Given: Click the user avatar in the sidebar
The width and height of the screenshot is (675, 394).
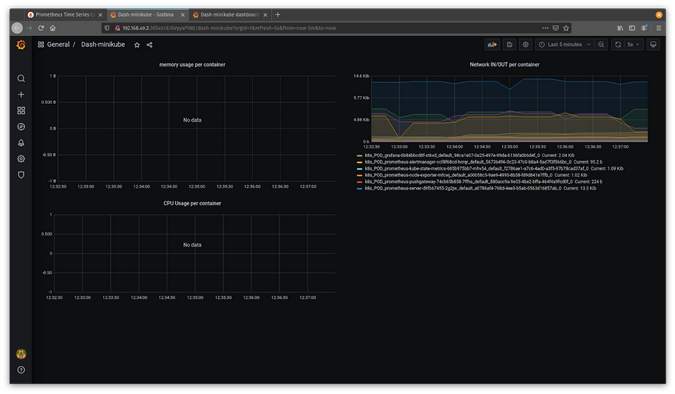Looking at the screenshot, I should [x=21, y=354].
